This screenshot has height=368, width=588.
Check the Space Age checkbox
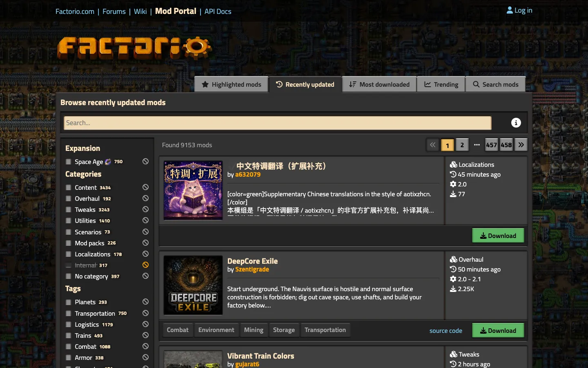point(69,162)
